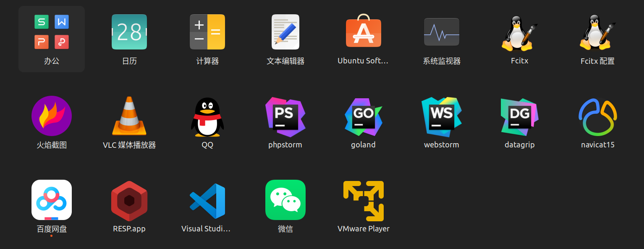644x249 pixels.
Task: Open the 微信 WeChat app
Action: point(285,200)
